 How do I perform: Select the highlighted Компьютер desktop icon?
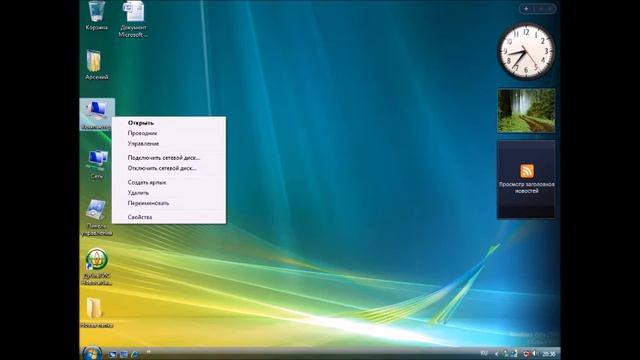coord(97,114)
